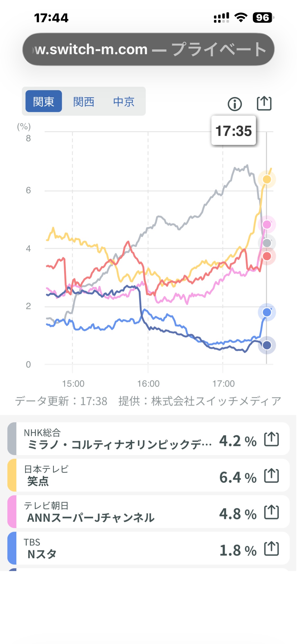Click the yellow 日本テレビ color bar

point(12,476)
